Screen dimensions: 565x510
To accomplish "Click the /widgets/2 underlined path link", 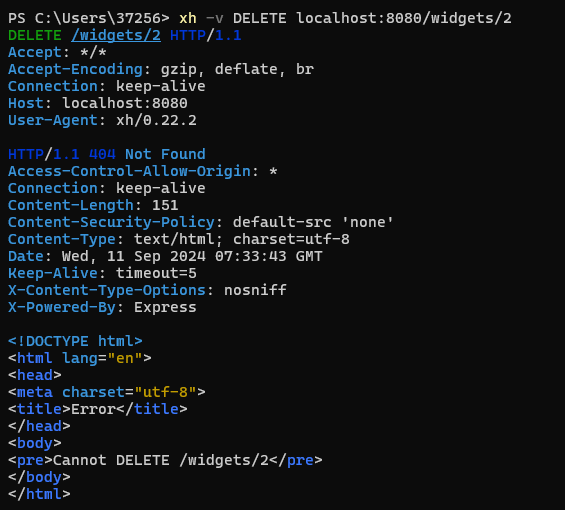I will (116, 36).
